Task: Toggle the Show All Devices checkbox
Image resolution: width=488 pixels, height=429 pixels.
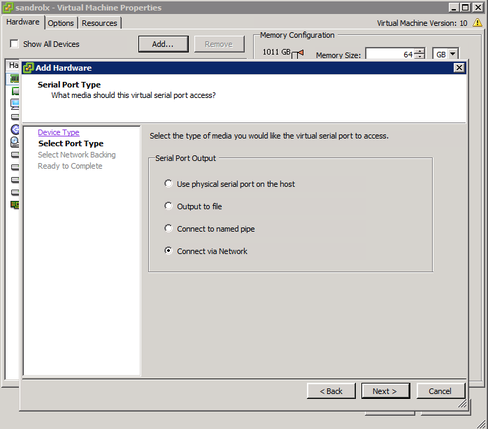Action: tap(14, 44)
